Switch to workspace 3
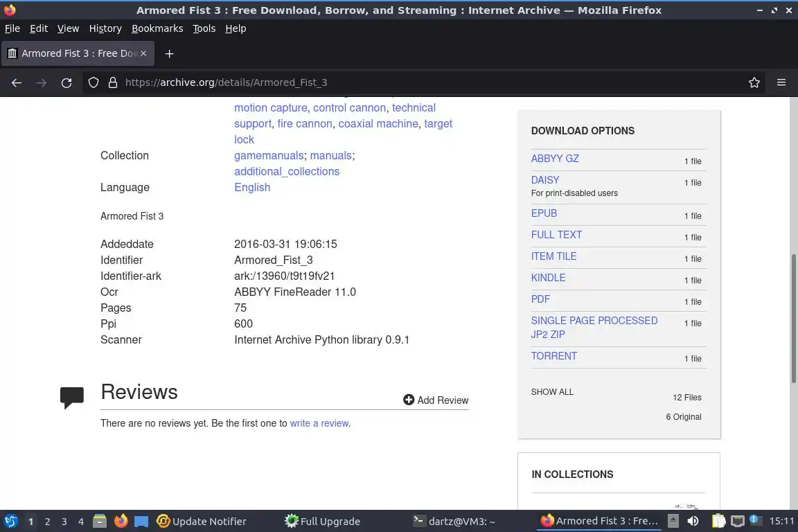This screenshot has height=532, width=798. tap(64, 522)
